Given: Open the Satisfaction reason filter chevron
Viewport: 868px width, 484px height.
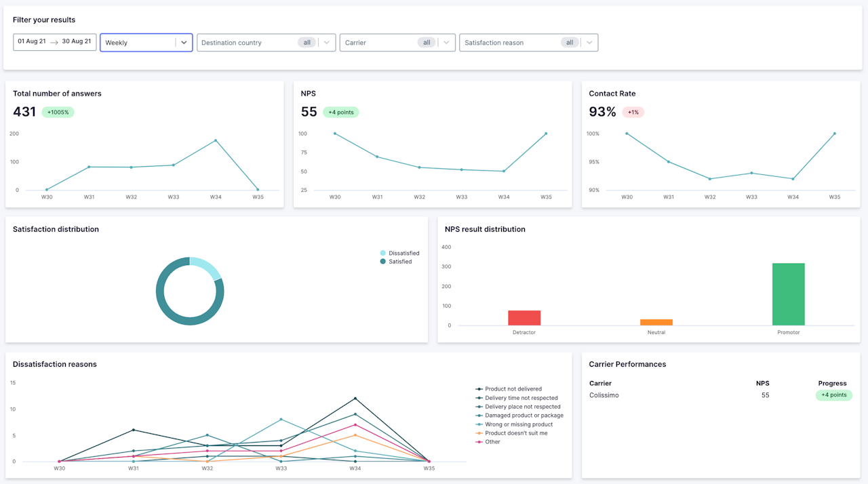Looking at the screenshot, I should [589, 42].
